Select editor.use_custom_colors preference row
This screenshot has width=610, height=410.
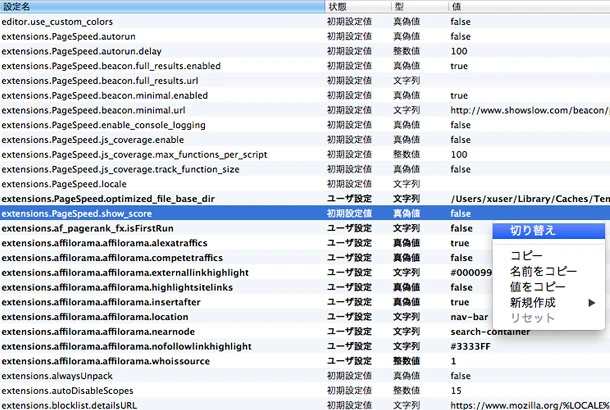tap(305, 22)
